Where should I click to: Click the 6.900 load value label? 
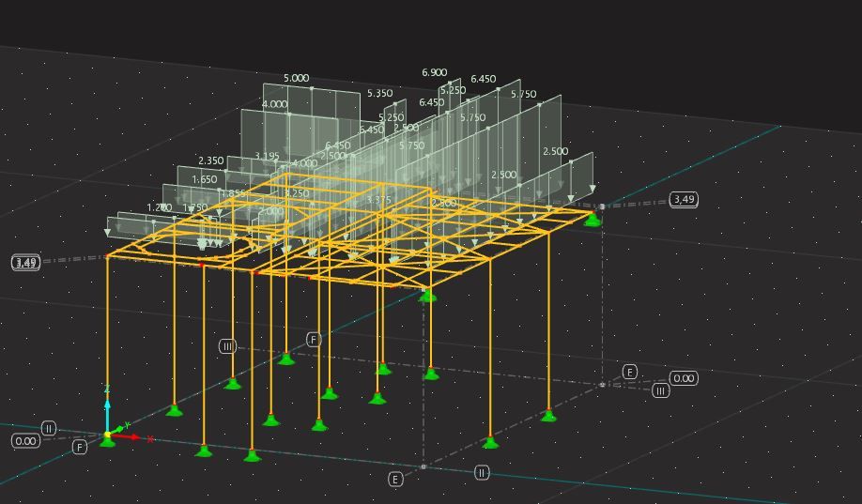tap(435, 72)
